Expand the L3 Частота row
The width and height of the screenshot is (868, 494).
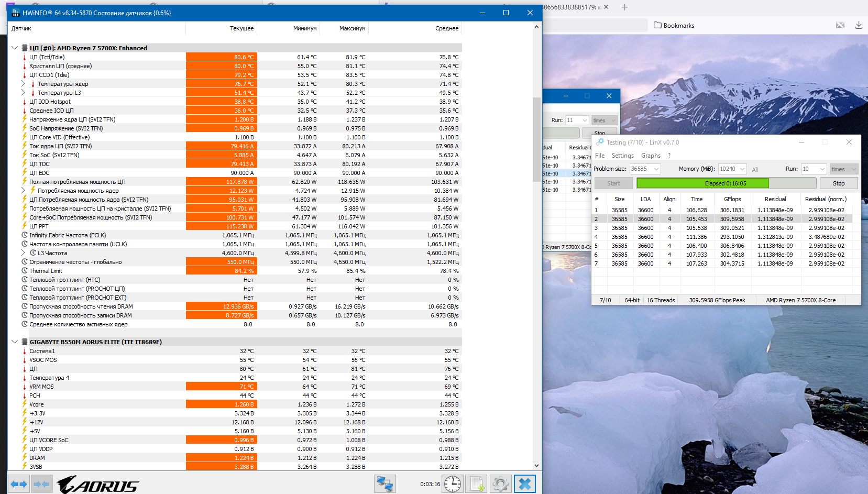(x=23, y=253)
